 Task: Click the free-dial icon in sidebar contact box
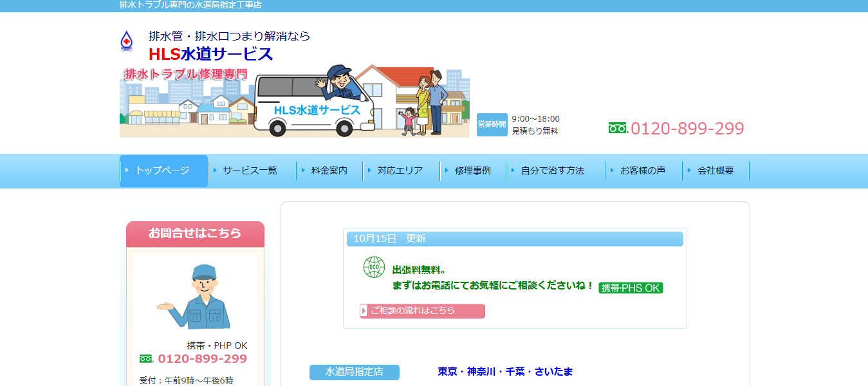click(x=146, y=359)
